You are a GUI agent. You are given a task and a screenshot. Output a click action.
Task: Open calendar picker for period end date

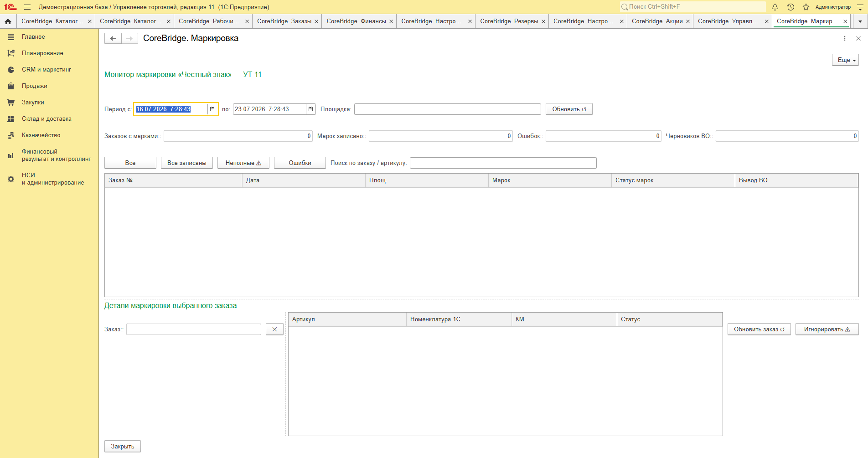click(x=310, y=109)
